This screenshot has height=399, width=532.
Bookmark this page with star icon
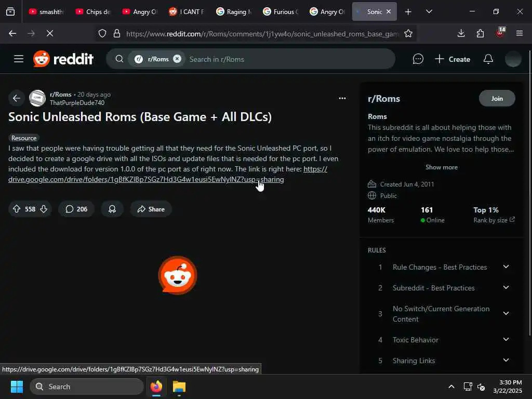tap(408, 33)
